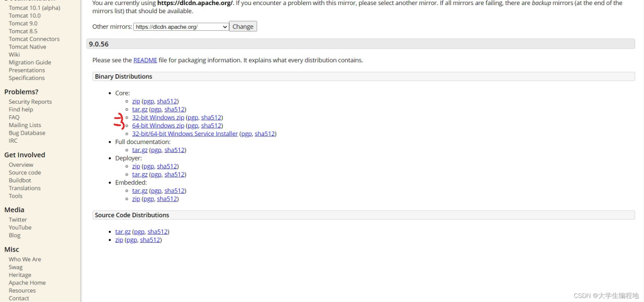The height and width of the screenshot is (302, 644).
Task: Download the 32-bit Windows zip
Action: pos(158,118)
